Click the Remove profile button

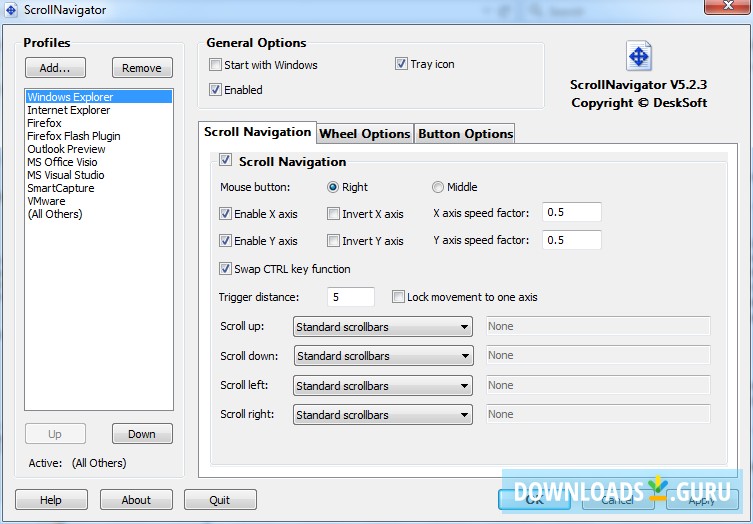click(x=142, y=68)
